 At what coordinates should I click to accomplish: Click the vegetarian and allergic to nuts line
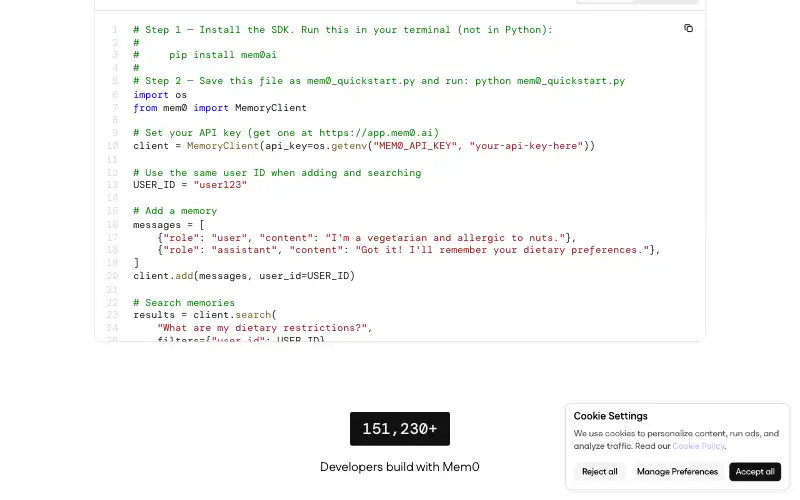(367, 238)
